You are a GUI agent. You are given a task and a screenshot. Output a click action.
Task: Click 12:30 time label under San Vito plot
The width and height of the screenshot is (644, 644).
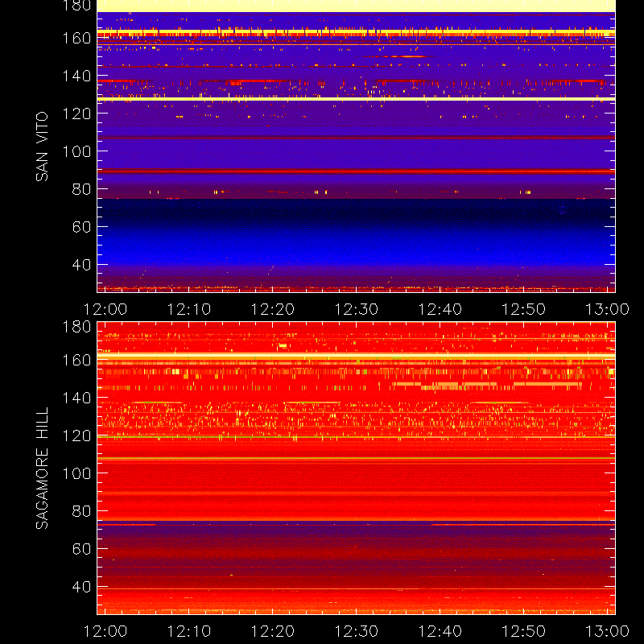pos(357,309)
